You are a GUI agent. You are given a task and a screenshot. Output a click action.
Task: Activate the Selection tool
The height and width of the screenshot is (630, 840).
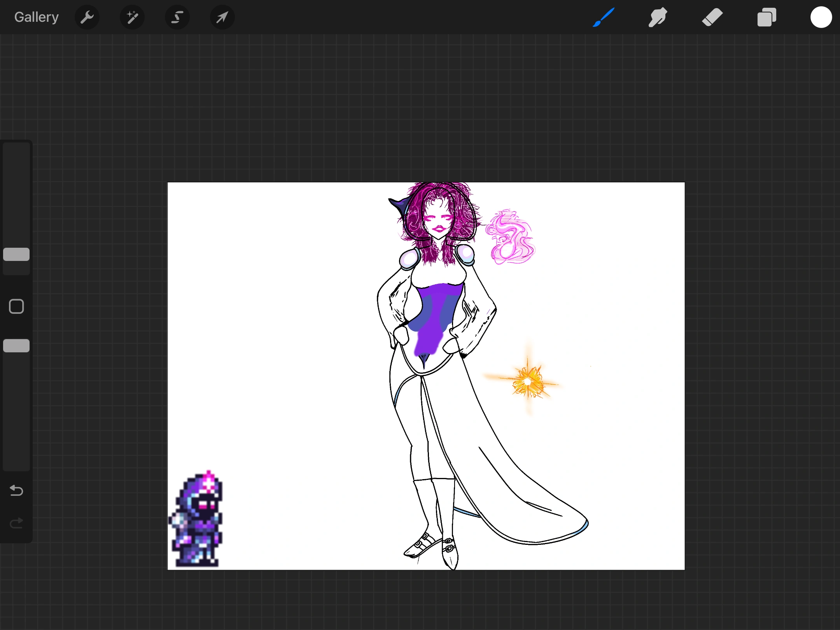(x=177, y=17)
